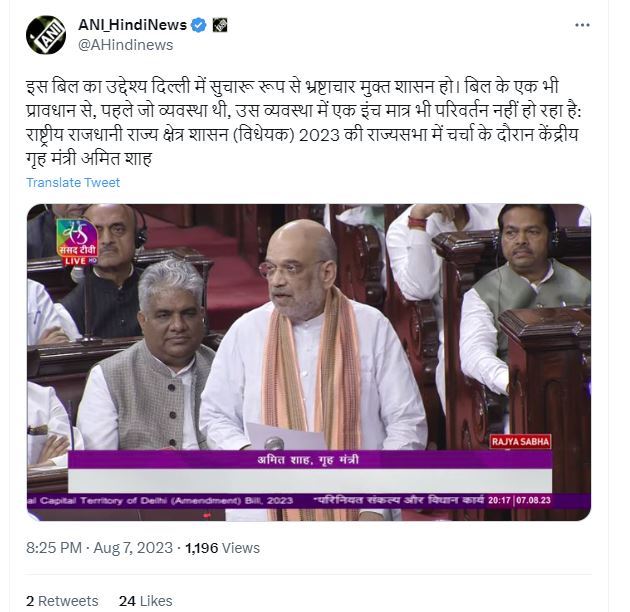This screenshot has height=612, width=630.
Task: Show the 2 Retweets list
Action: [x=62, y=601]
